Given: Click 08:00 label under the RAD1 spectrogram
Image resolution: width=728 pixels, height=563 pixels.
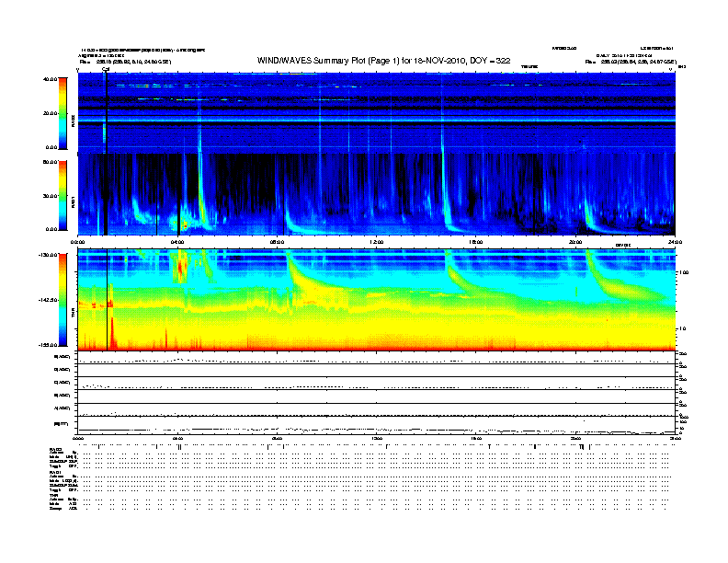Looking at the screenshot, I should click(277, 242).
